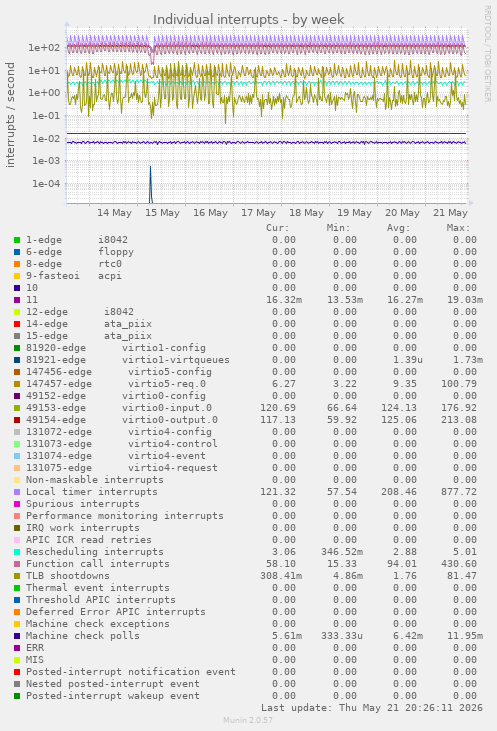
Task: Click the cyan Rescheduling interrupts color square
Action: [x=17, y=552]
